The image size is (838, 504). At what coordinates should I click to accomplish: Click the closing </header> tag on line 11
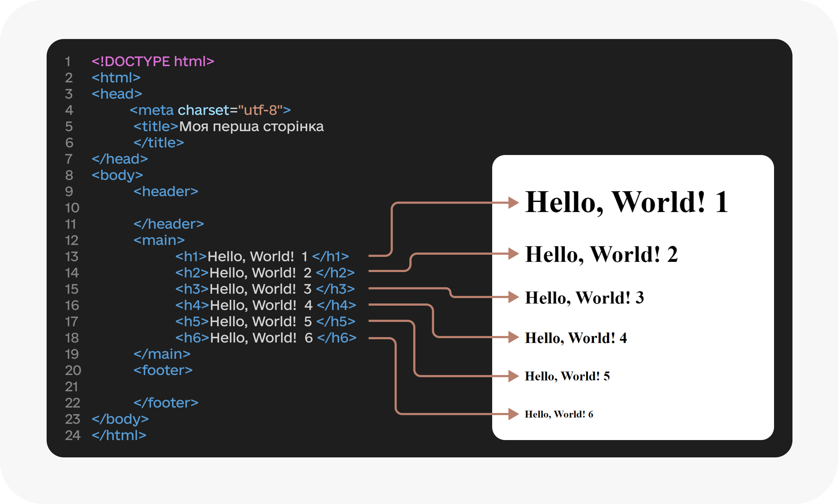(x=169, y=224)
